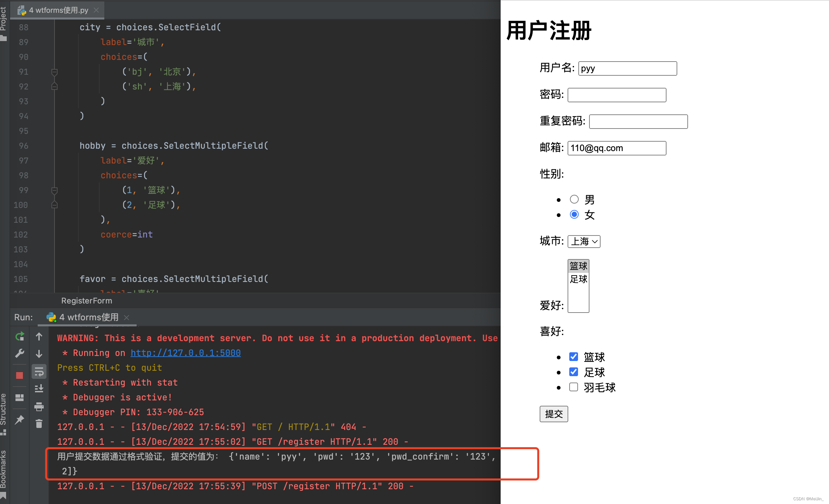Screen dimensions: 829x504
Task: Click the 提交 submit button
Action: (x=554, y=414)
